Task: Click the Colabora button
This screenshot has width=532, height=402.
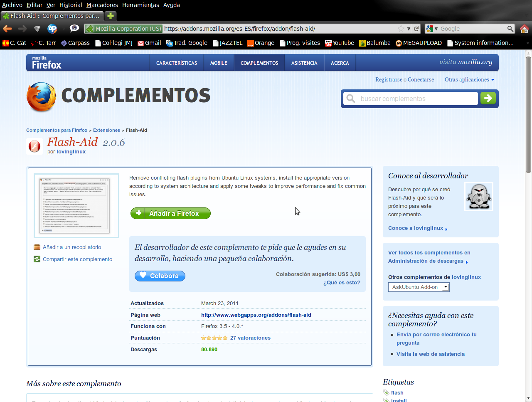Action: [x=160, y=276]
